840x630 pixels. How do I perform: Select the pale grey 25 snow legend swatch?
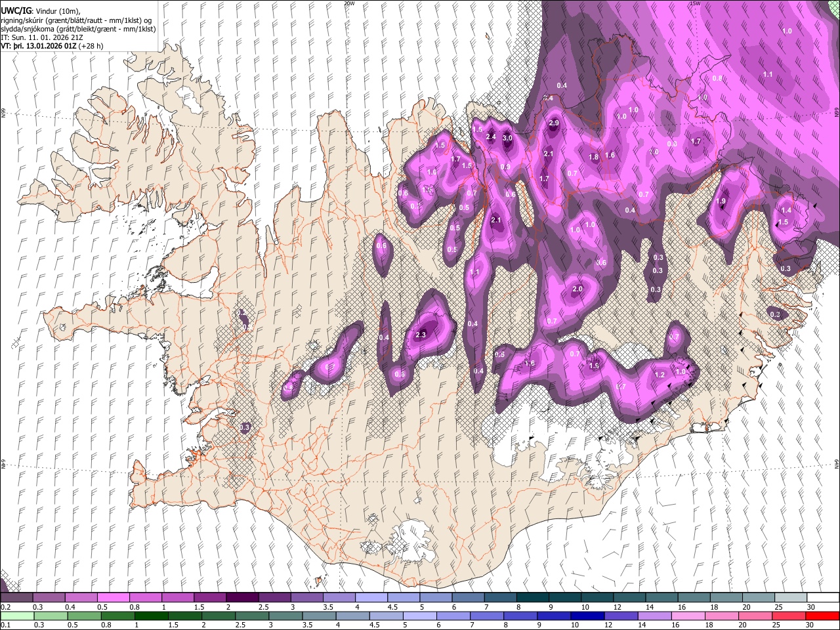(791, 598)
